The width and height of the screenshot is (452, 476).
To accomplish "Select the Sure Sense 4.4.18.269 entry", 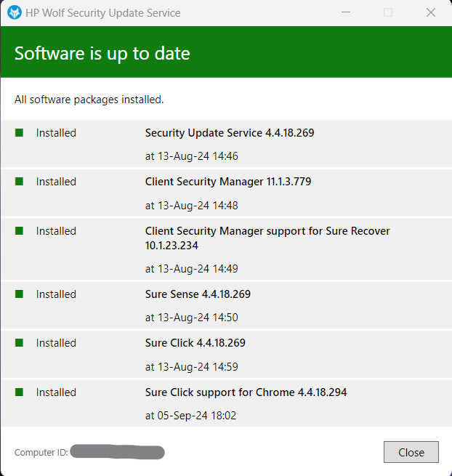I will 198,294.
